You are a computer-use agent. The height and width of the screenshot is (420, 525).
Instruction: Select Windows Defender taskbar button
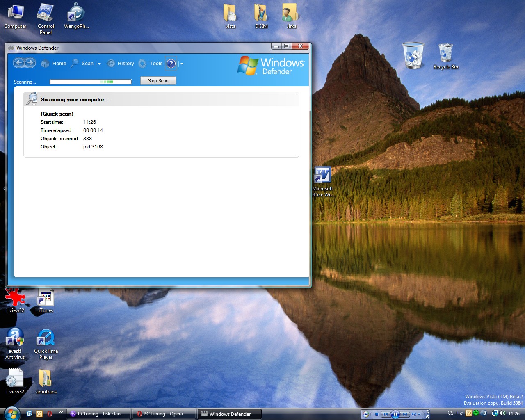click(230, 414)
